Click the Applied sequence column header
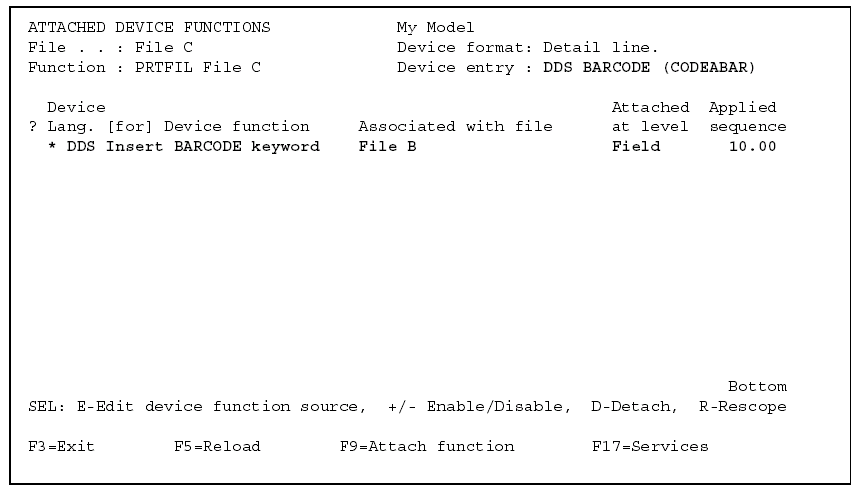This screenshot has height=495, width=858. point(747,117)
